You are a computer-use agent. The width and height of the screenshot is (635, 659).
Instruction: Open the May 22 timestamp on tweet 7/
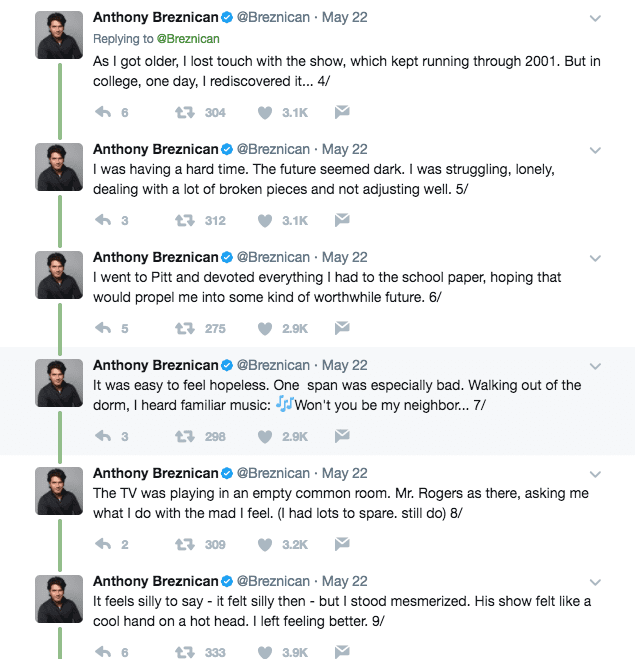345,365
